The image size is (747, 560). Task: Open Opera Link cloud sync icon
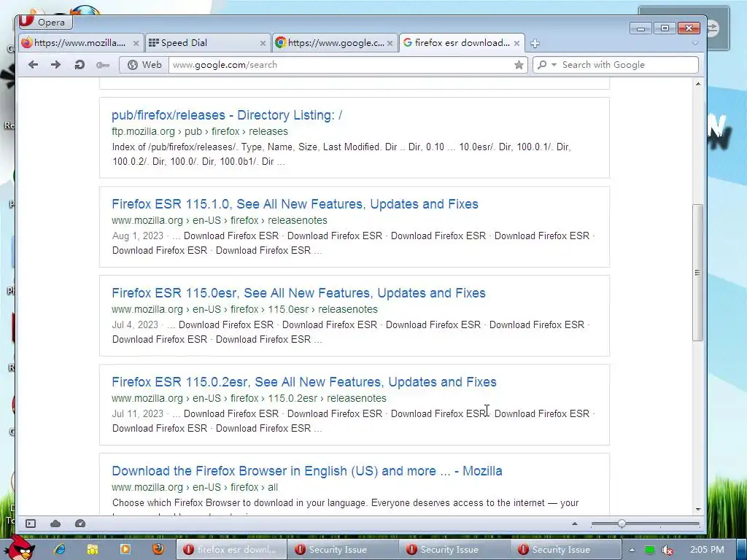click(55, 524)
